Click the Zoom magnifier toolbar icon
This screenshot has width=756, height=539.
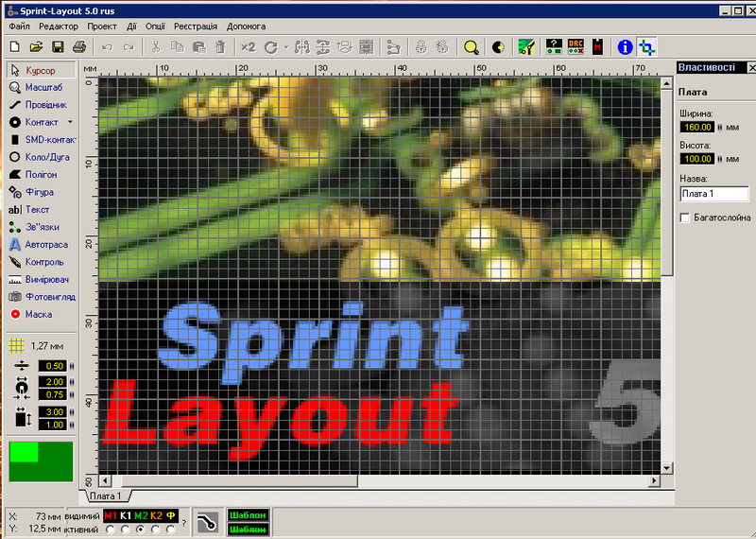pyautogui.click(x=471, y=46)
